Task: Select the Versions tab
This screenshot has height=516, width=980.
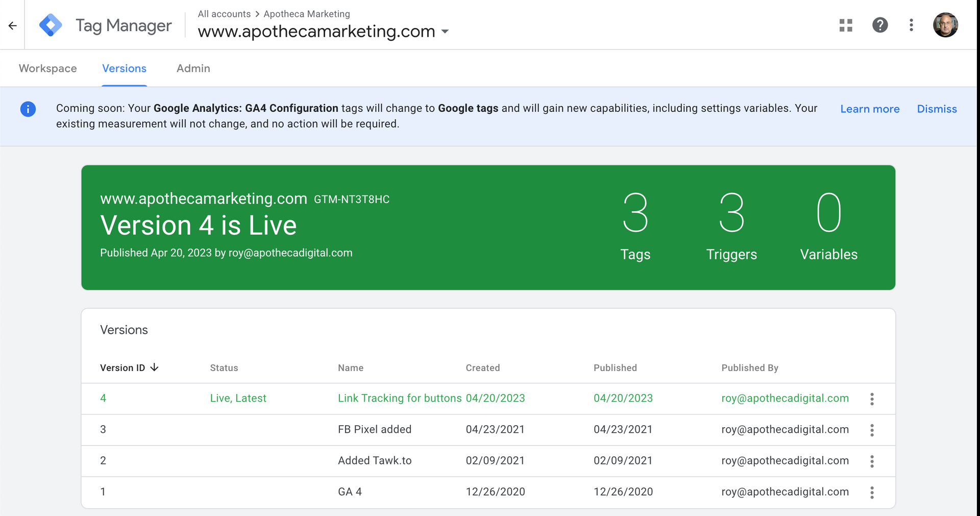Action: [x=124, y=68]
